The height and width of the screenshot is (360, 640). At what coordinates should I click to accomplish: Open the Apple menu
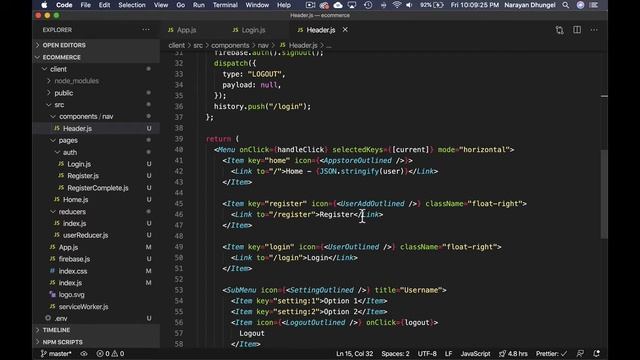(44, 5)
